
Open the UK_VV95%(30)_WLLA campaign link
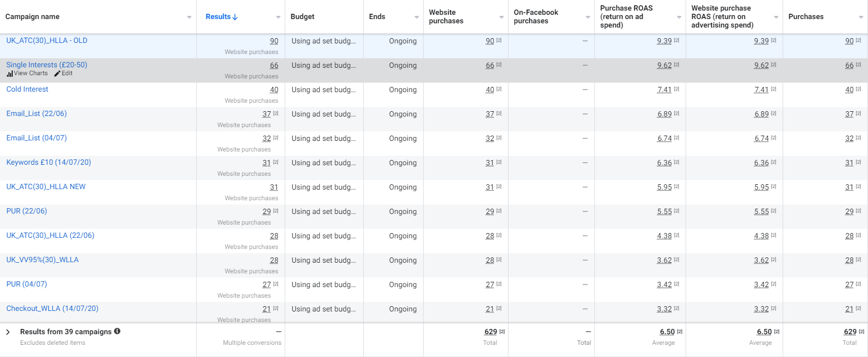point(42,260)
